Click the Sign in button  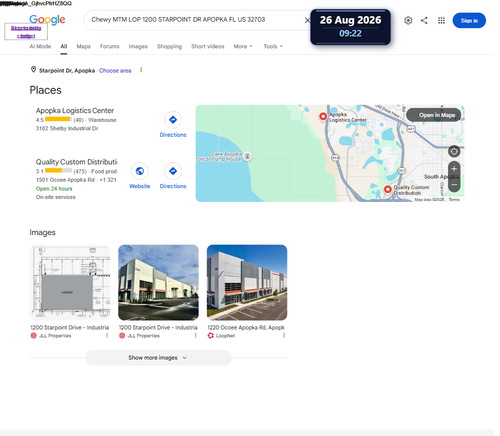point(469,20)
